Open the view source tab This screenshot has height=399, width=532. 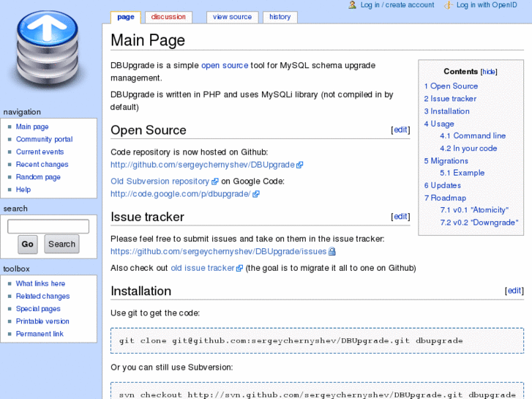(x=233, y=17)
